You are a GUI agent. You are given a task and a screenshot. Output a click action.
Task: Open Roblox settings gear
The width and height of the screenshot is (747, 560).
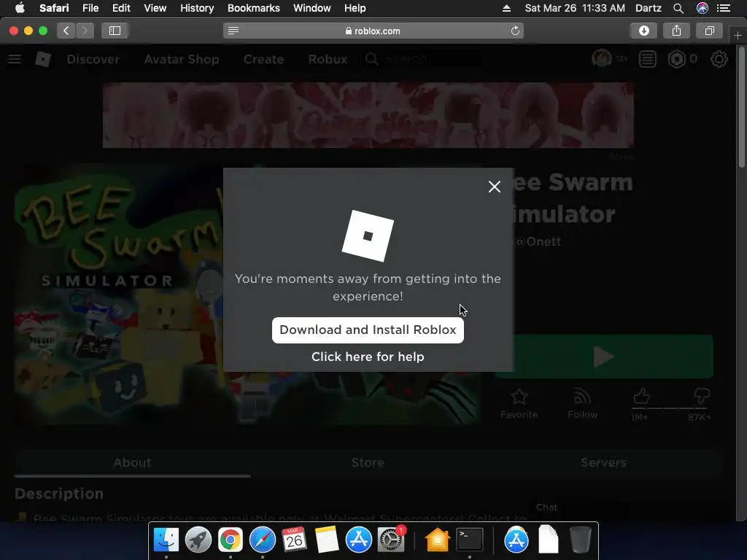719,59
